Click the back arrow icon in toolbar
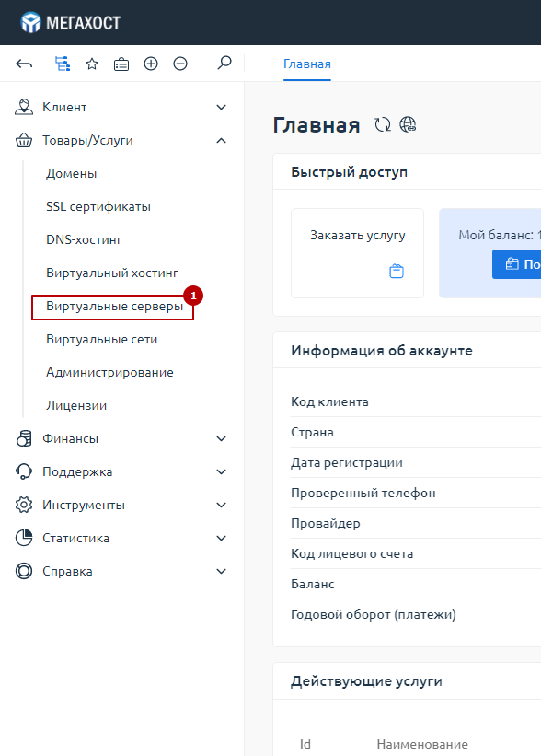The image size is (541, 756). tap(24, 64)
